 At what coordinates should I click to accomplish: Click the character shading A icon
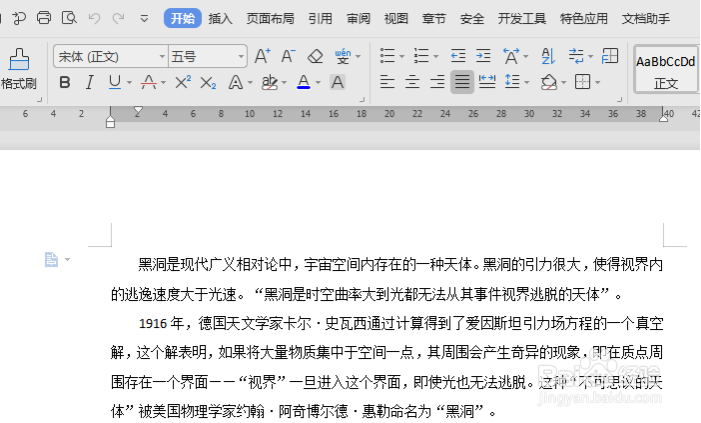tap(338, 82)
